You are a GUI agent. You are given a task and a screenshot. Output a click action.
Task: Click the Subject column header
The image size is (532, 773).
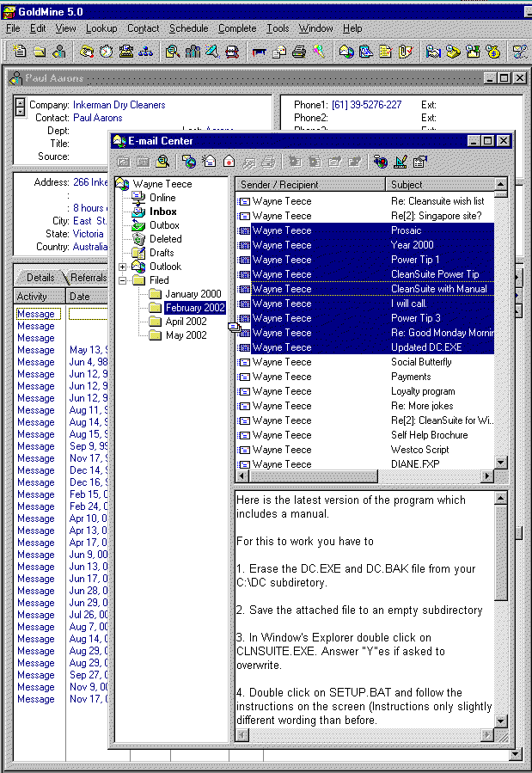[x=439, y=184]
